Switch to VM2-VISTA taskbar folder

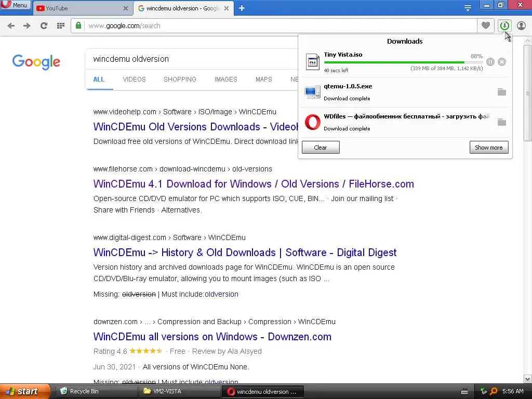[179, 391]
